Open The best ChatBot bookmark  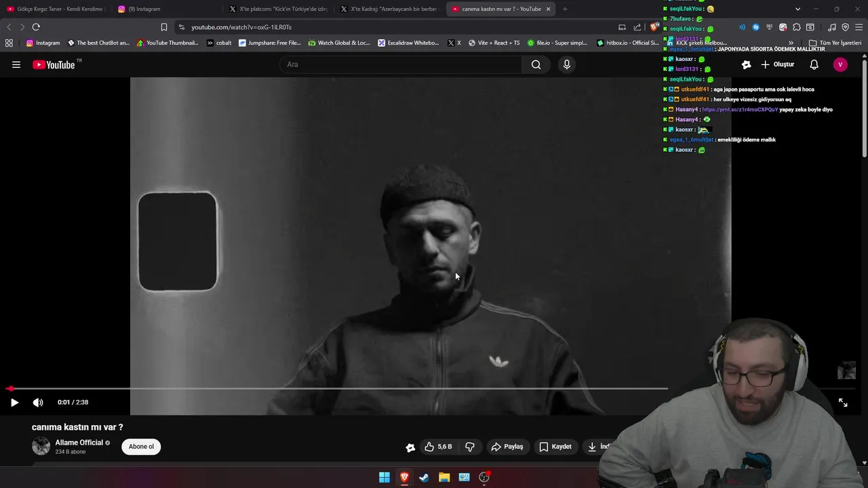98,43
